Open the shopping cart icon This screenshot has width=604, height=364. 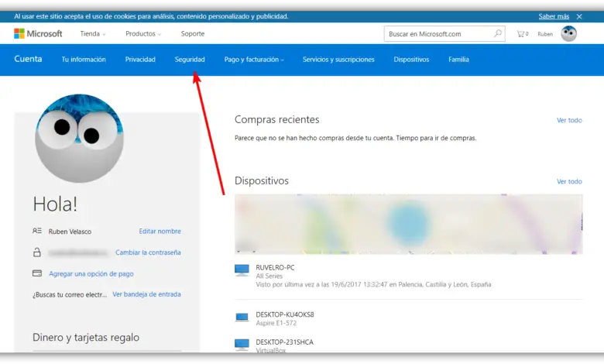pyautogui.click(x=522, y=34)
